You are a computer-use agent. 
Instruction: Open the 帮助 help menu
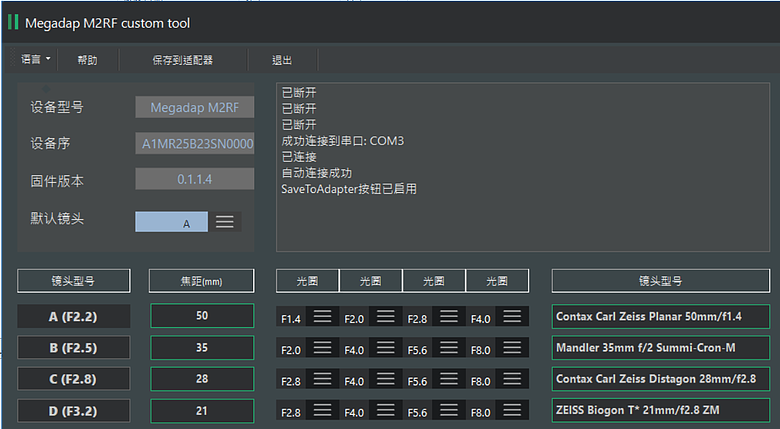[x=87, y=60]
